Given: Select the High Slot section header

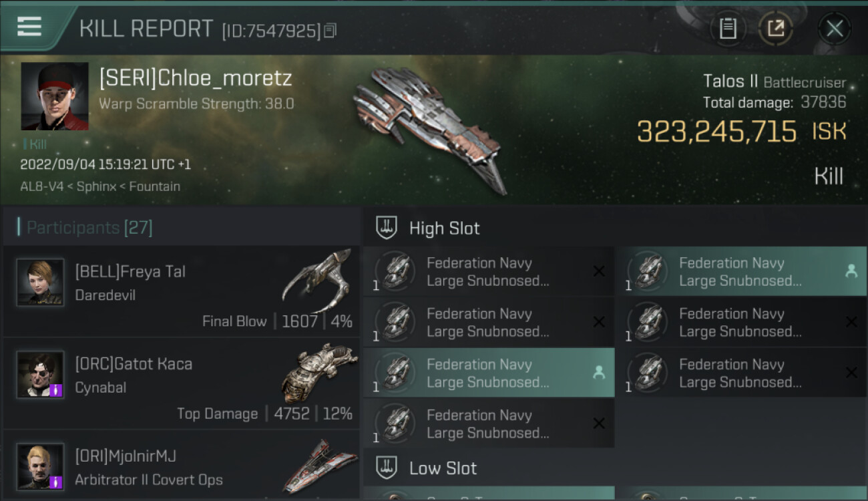Looking at the screenshot, I should point(444,228).
